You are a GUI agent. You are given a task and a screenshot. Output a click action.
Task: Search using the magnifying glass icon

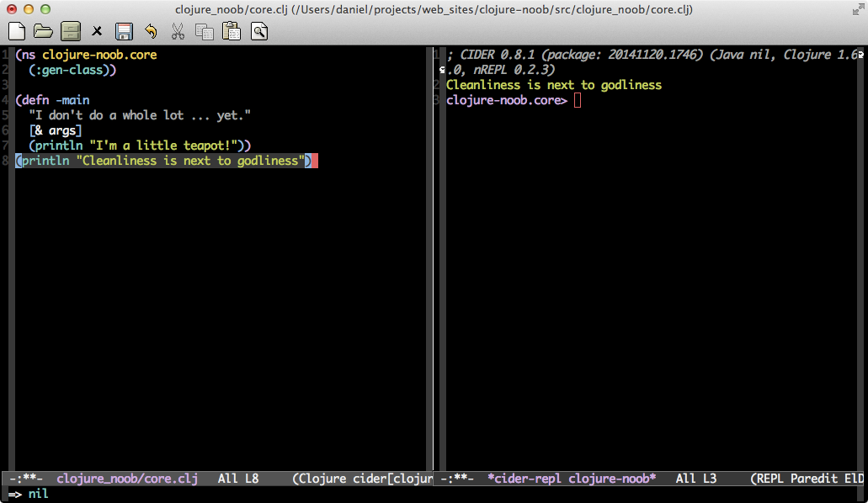(258, 32)
